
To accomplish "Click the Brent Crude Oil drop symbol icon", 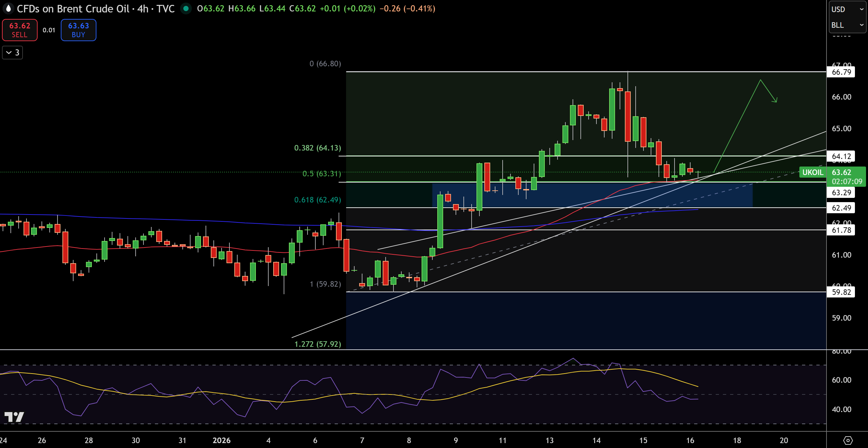I will pyautogui.click(x=8, y=8).
